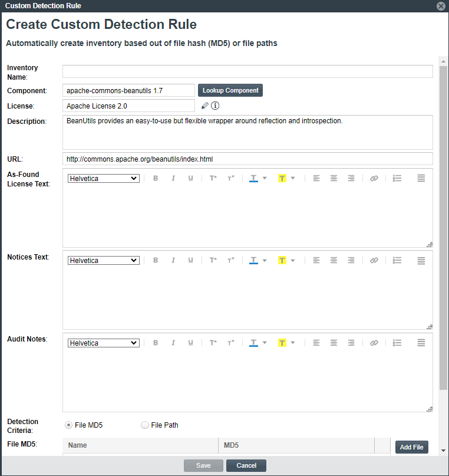The width and height of the screenshot is (449, 476).
Task: Toggle bold in As-Found License Text toolbar
Action: click(x=156, y=178)
